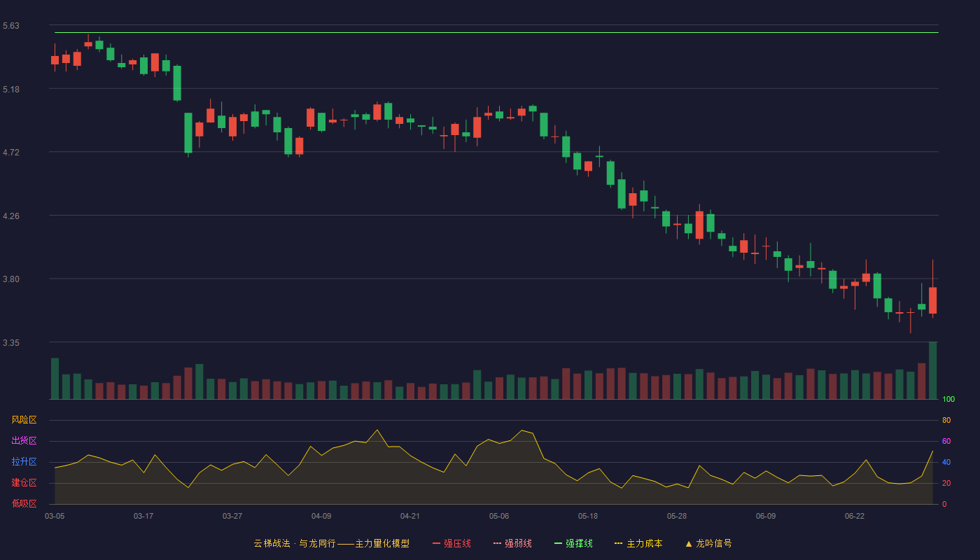Click the 低吸区 zone label

[24, 503]
